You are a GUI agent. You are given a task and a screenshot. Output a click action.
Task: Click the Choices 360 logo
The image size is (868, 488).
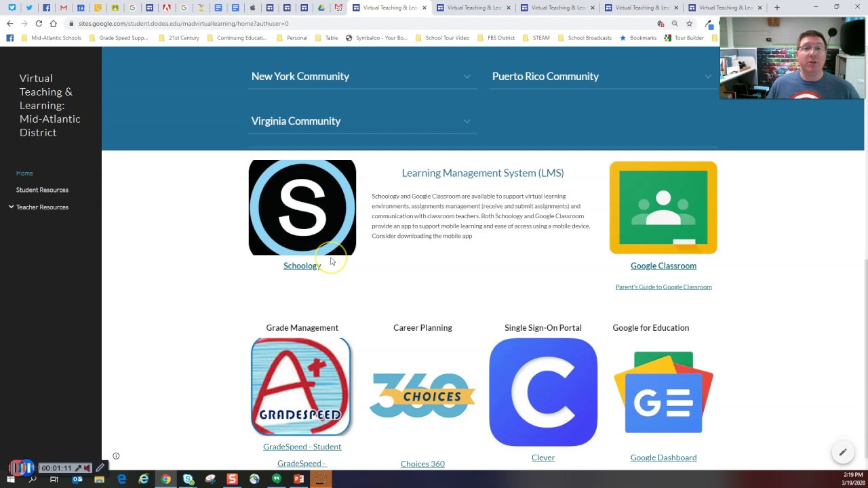point(422,396)
